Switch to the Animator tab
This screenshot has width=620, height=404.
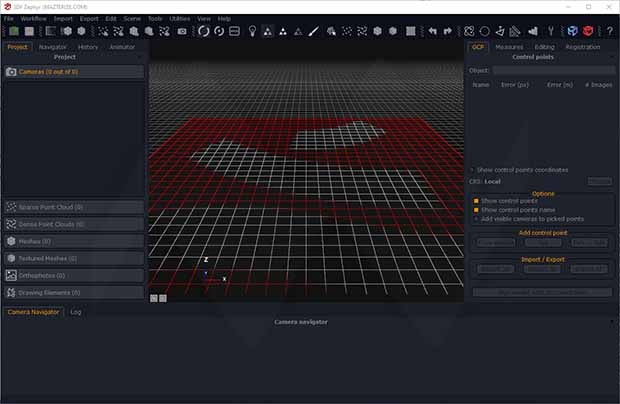[122, 47]
